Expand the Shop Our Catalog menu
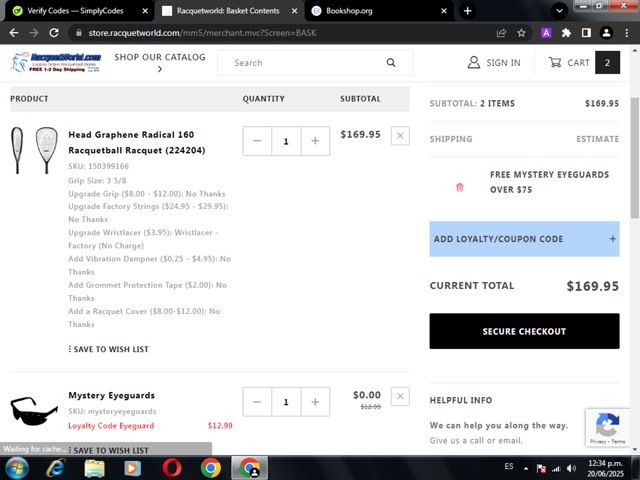The height and width of the screenshot is (480, 640). point(160,62)
